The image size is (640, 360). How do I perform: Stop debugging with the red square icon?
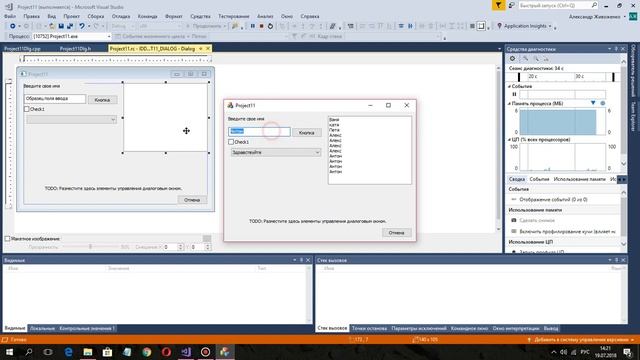click(262, 26)
